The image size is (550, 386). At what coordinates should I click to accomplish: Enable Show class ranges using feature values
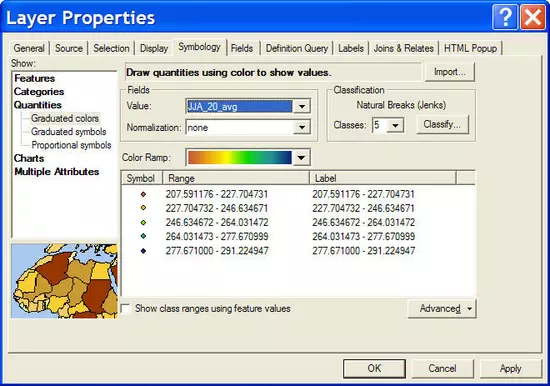click(x=125, y=308)
